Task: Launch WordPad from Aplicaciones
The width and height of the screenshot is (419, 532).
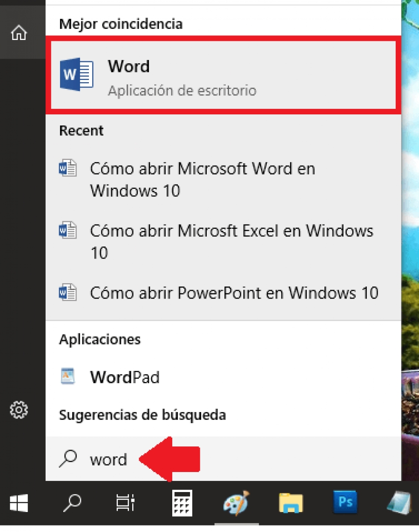Action: pyautogui.click(x=223, y=377)
